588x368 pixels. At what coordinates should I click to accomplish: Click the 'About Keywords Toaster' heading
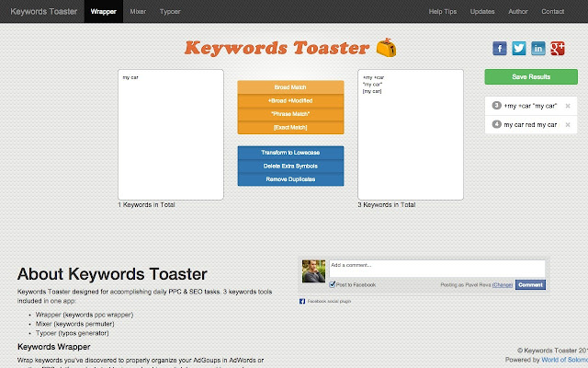(x=112, y=274)
